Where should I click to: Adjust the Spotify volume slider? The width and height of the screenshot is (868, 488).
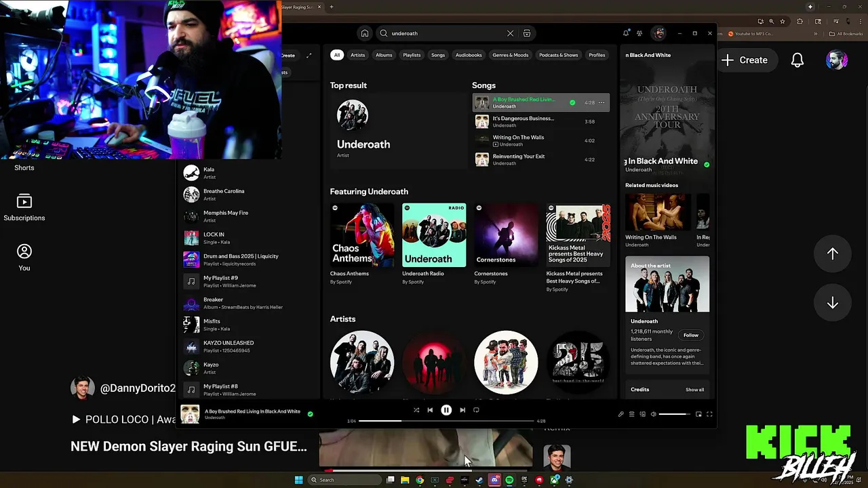[675, 414]
